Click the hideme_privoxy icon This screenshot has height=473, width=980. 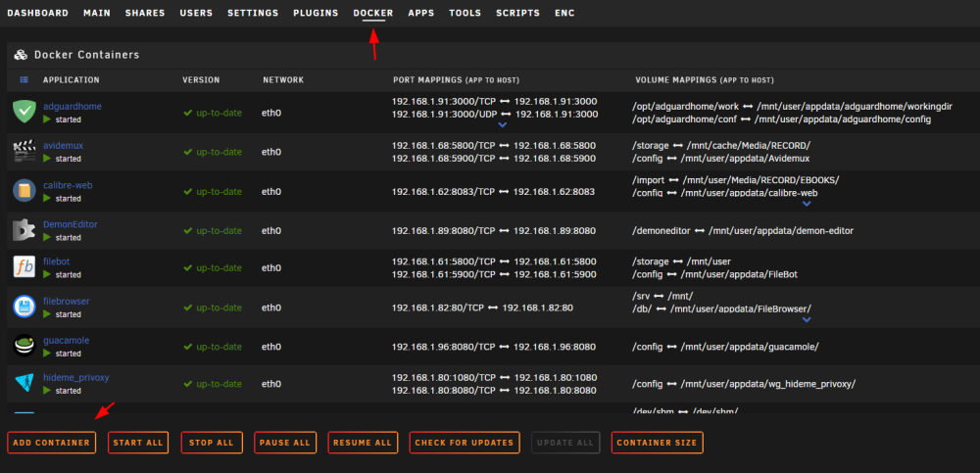[24, 383]
